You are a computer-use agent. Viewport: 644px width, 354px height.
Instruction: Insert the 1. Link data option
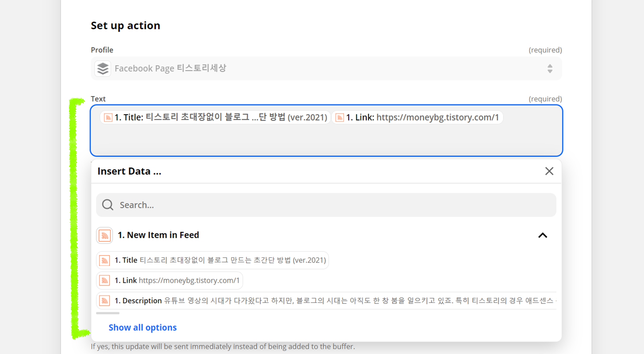pos(169,280)
